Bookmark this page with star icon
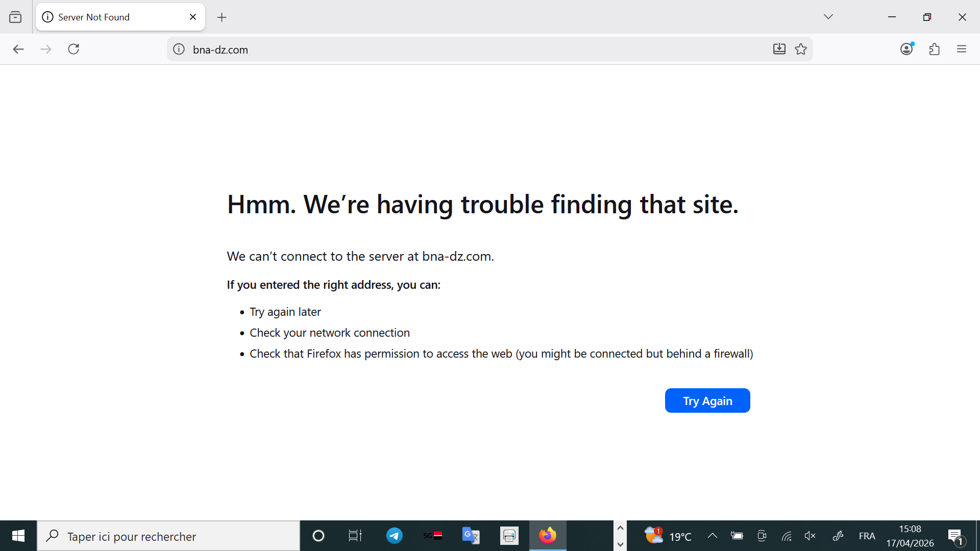 [801, 49]
